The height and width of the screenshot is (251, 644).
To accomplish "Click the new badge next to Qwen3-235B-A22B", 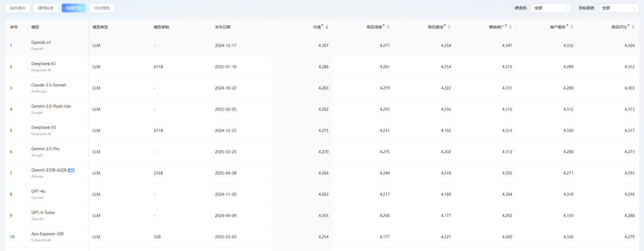I will tap(71, 170).
